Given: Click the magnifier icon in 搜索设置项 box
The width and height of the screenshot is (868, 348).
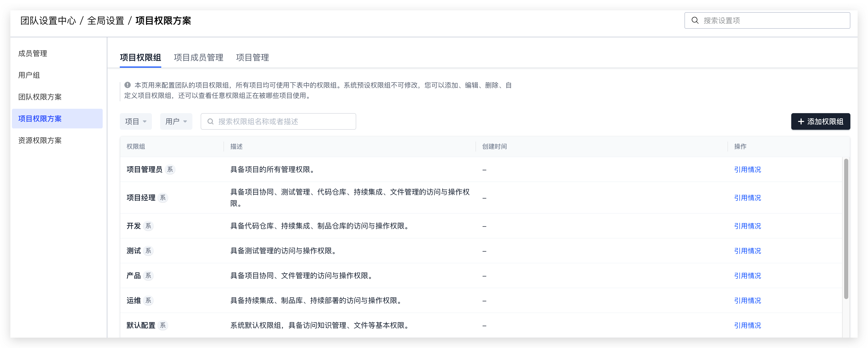Looking at the screenshot, I should (x=695, y=20).
